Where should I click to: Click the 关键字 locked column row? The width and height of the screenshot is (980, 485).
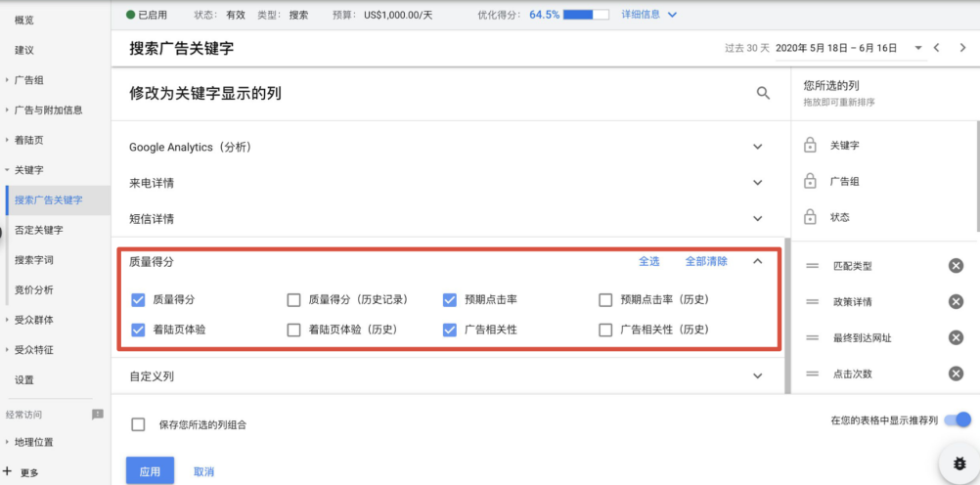coord(884,146)
